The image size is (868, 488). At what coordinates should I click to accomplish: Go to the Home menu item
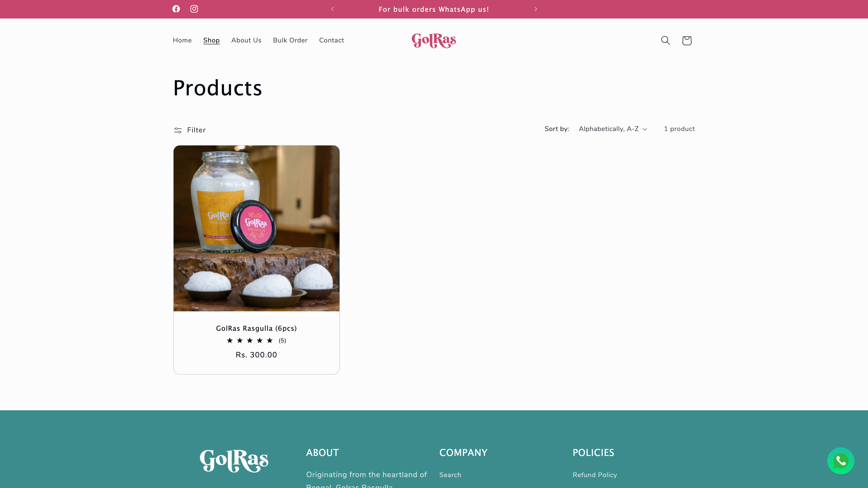(x=182, y=40)
